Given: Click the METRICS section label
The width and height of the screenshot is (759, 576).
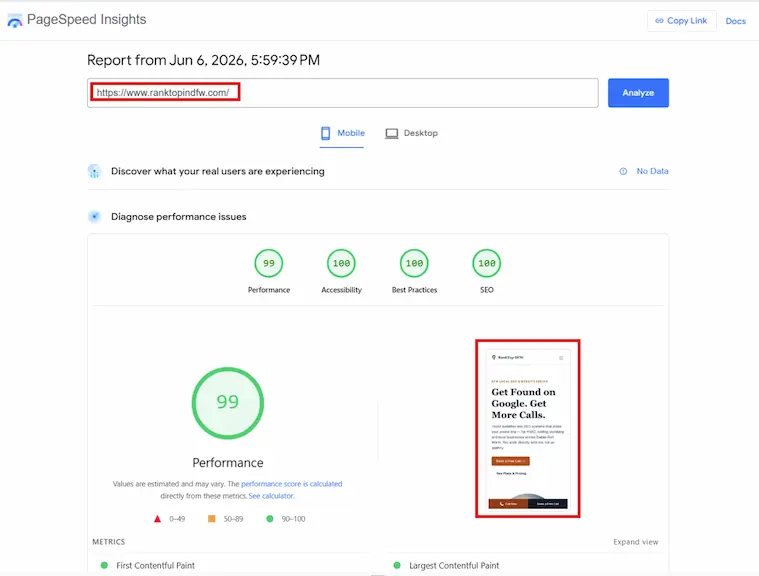Looking at the screenshot, I should (108, 542).
